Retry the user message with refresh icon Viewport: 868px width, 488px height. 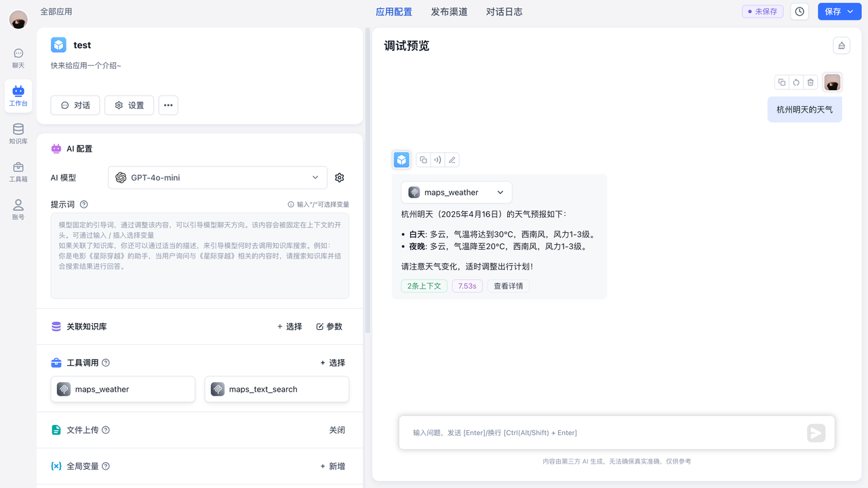[x=796, y=82]
